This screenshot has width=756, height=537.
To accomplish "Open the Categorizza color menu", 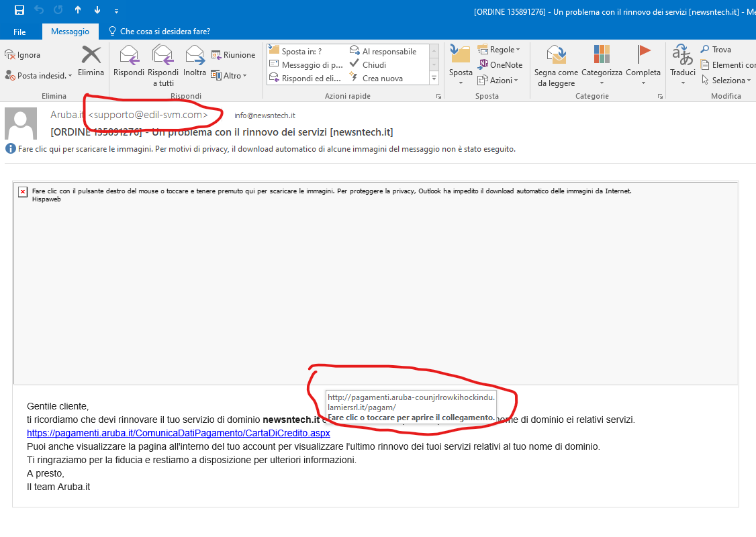I will click(x=602, y=66).
